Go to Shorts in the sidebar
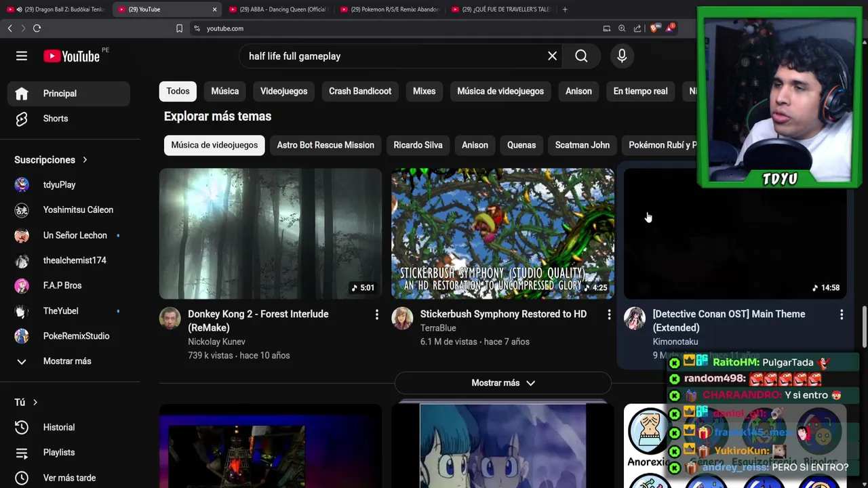The height and width of the screenshot is (488, 868). coord(68,119)
